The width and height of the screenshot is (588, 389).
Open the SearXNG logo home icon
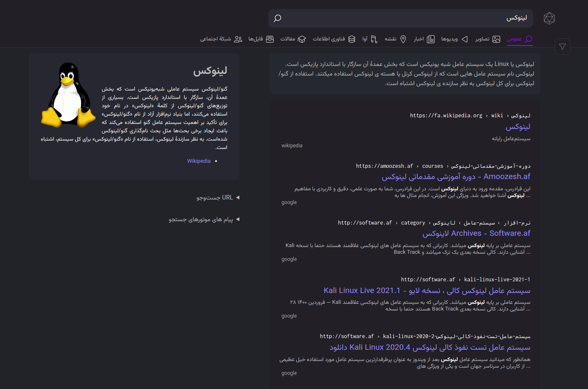549,18
